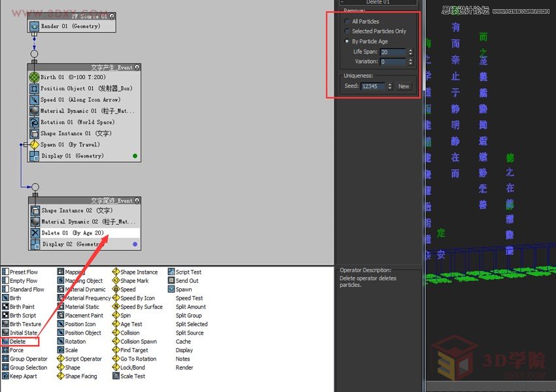Click the Display 01 operator icon

[34, 155]
